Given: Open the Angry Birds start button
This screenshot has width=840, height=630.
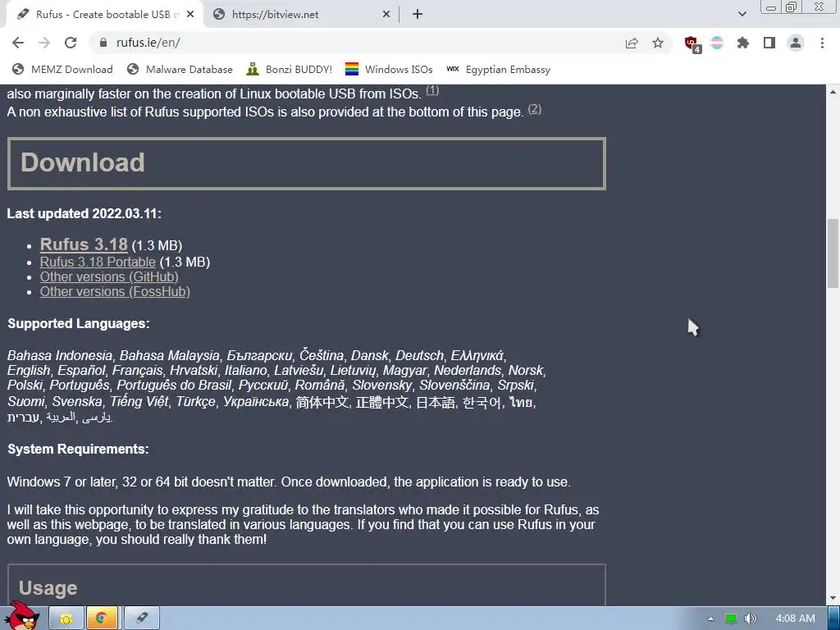Looking at the screenshot, I should coord(21,616).
